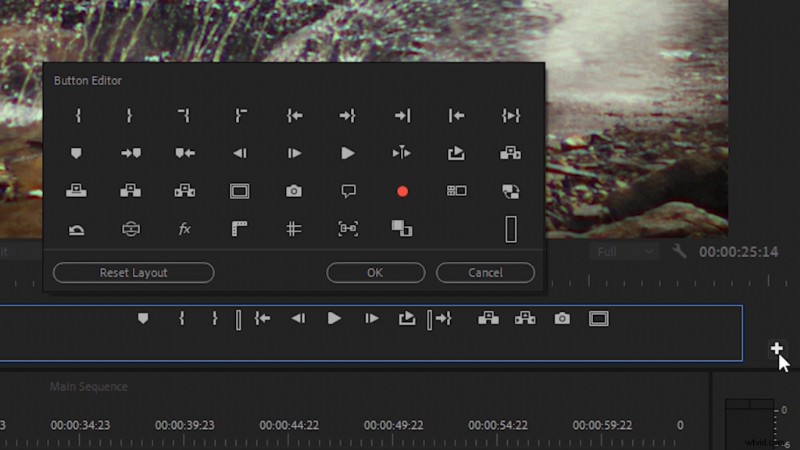The height and width of the screenshot is (450, 800).
Task: Toggle Loop Playback icon in Button Editor
Action: [x=456, y=153]
